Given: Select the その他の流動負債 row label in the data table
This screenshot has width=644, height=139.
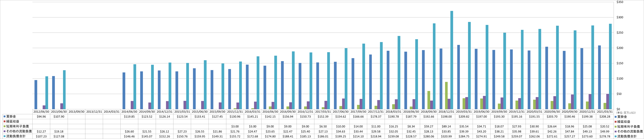Looking at the screenshot, I should (x=19, y=131).
